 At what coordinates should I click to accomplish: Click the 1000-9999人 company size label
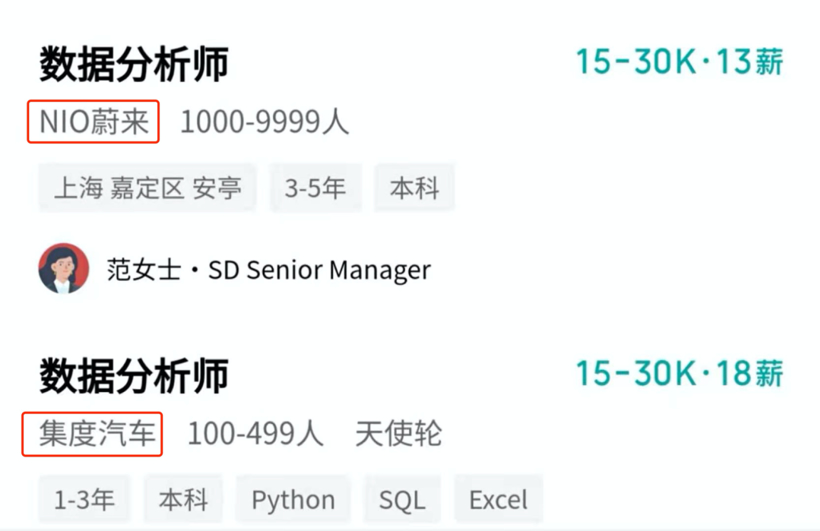coord(264,123)
